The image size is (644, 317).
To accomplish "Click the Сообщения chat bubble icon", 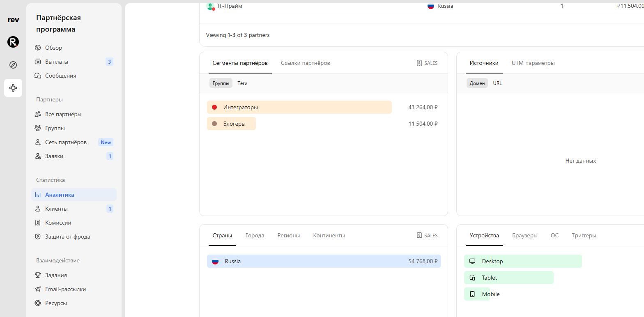I will pyautogui.click(x=38, y=76).
